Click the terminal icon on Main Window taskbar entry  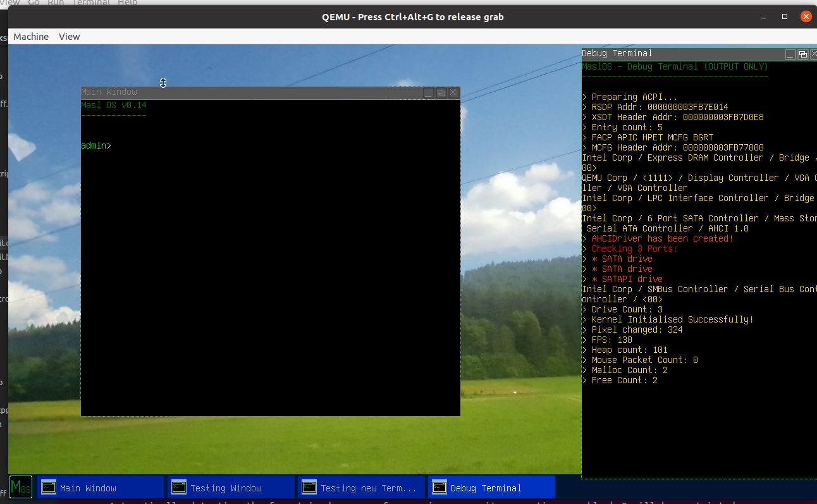coord(49,487)
